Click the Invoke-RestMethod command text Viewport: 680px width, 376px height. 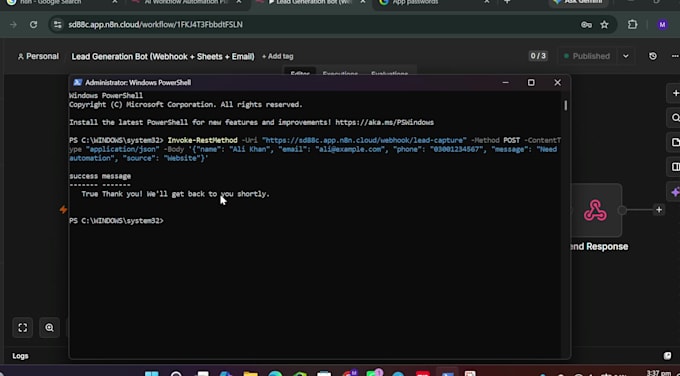[203, 140]
